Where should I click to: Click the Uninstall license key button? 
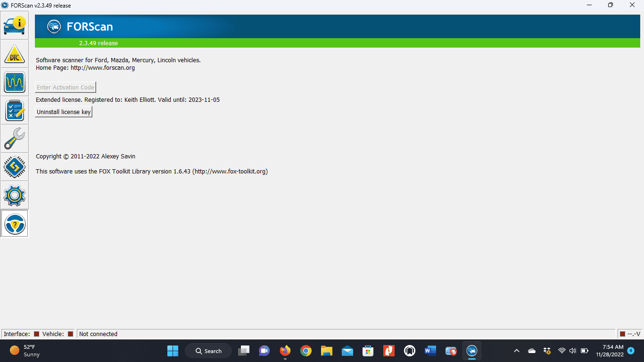(64, 112)
